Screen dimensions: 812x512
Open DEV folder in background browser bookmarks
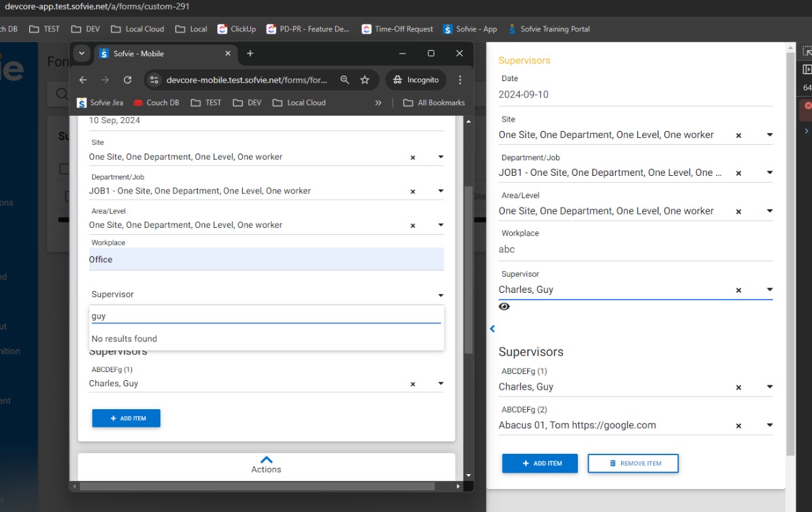click(86, 29)
